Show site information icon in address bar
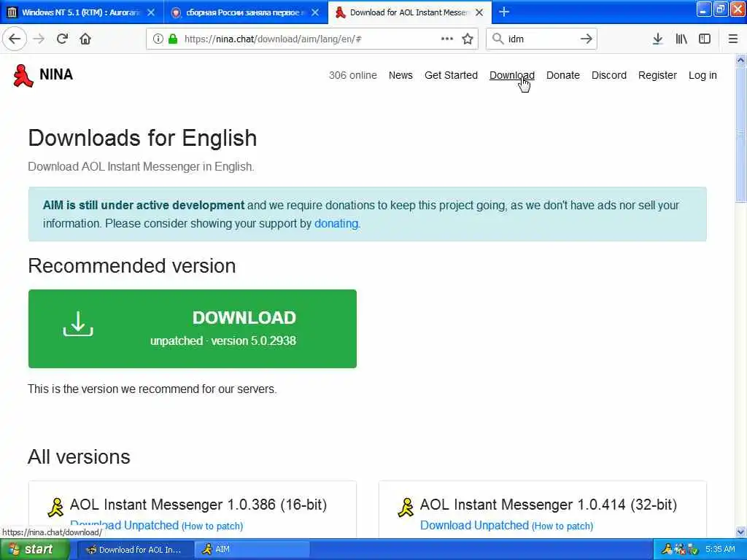 pos(158,39)
